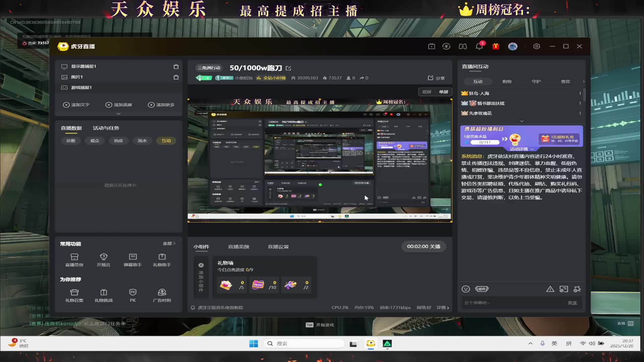This screenshot has height=362, width=644.
Task: Open the 活动与任务 tab
Action: (106, 128)
